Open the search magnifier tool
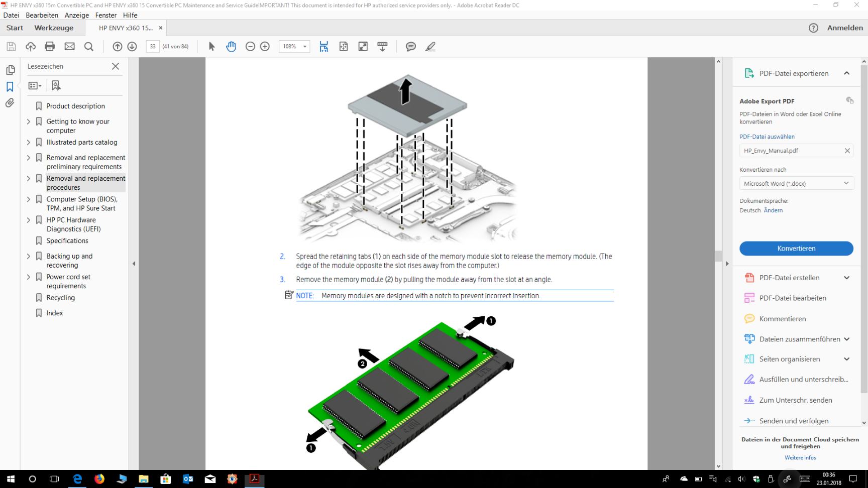The image size is (868, 488). (89, 47)
